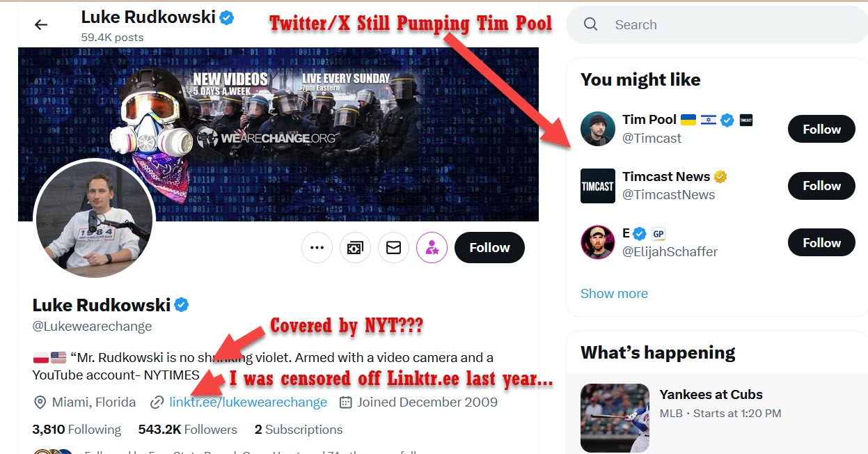
Task: Send a message via the envelope icon
Action: point(393,247)
